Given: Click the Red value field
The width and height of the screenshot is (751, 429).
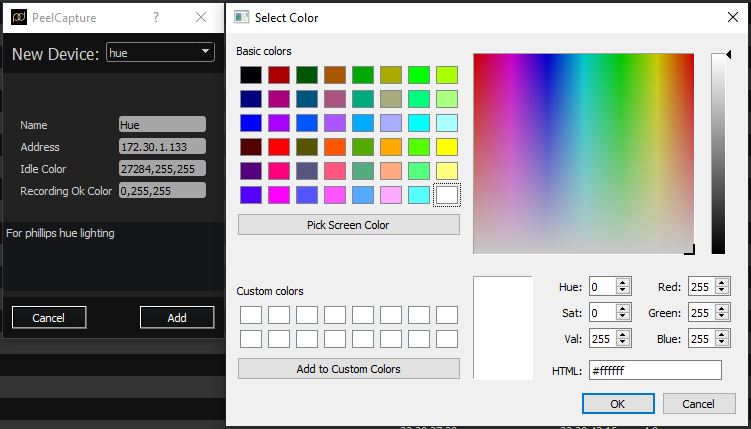Looking at the screenshot, I should (701, 287).
